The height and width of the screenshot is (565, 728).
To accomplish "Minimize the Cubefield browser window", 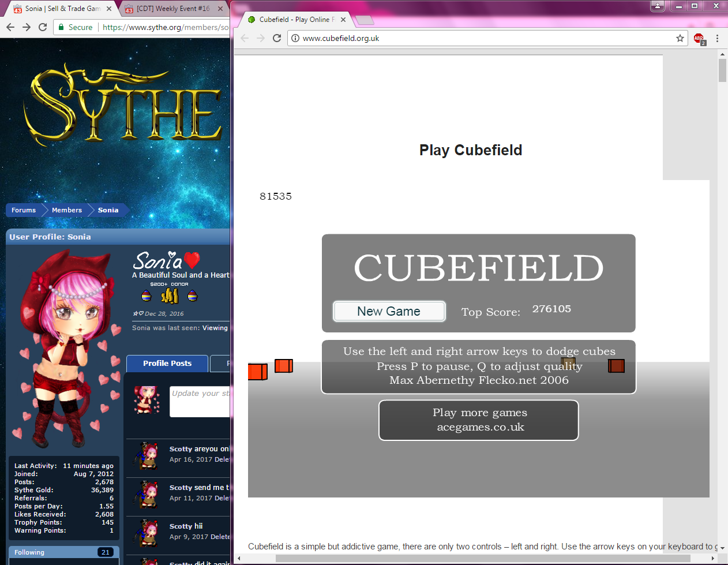I will (679, 6).
